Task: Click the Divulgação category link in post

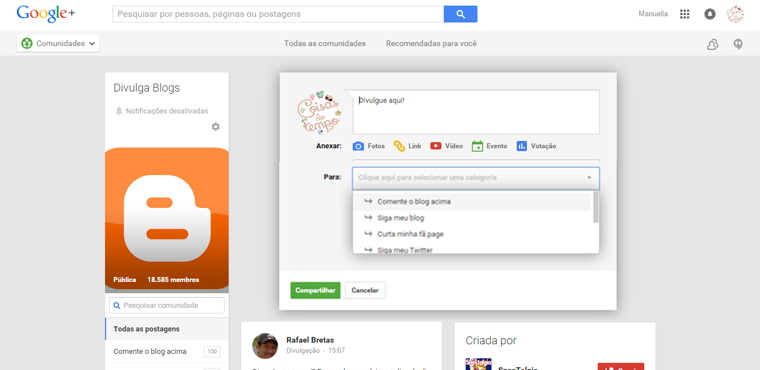Action: pos(303,350)
